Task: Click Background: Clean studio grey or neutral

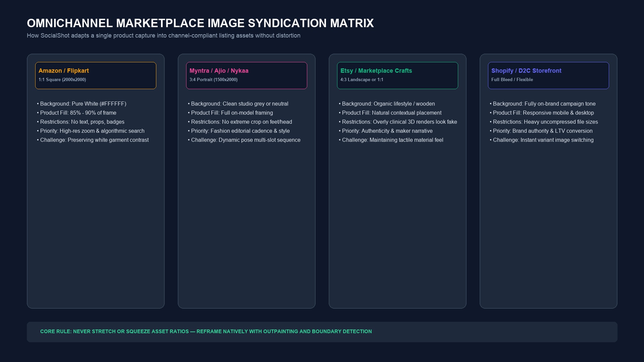Action: 238,104
